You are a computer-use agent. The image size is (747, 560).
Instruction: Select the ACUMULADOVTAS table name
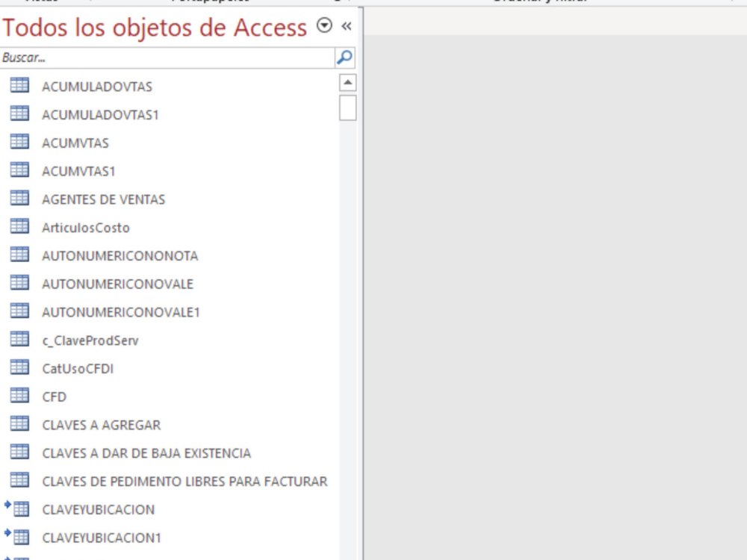pos(97,87)
